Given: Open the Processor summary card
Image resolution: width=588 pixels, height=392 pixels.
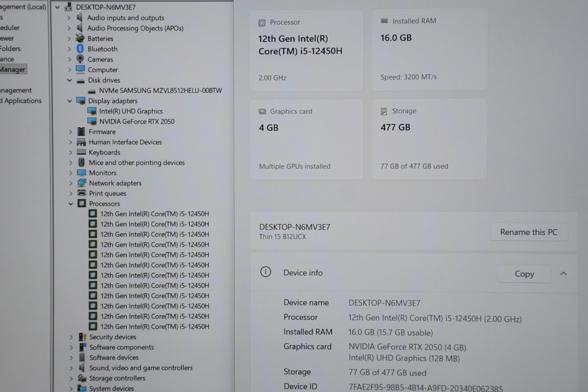Looking at the screenshot, I should tap(307, 50).
